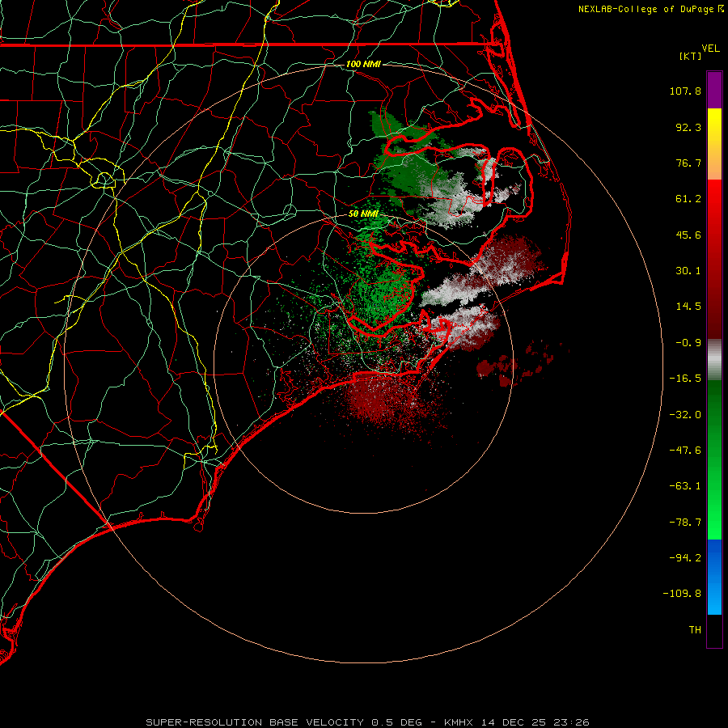
Task: Click the 50 NMI range ring label
Action: pos(363,214)
